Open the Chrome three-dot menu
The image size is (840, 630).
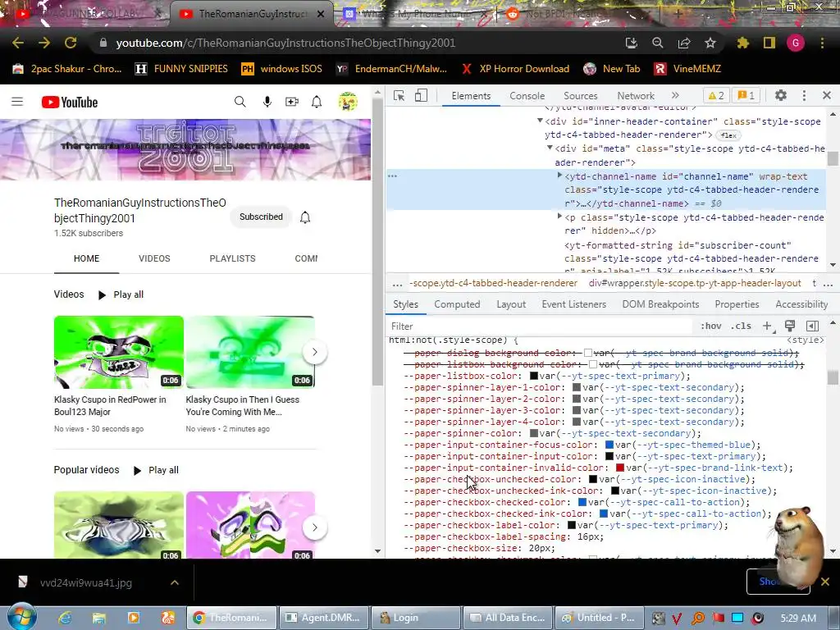click(x=822, y=43)
